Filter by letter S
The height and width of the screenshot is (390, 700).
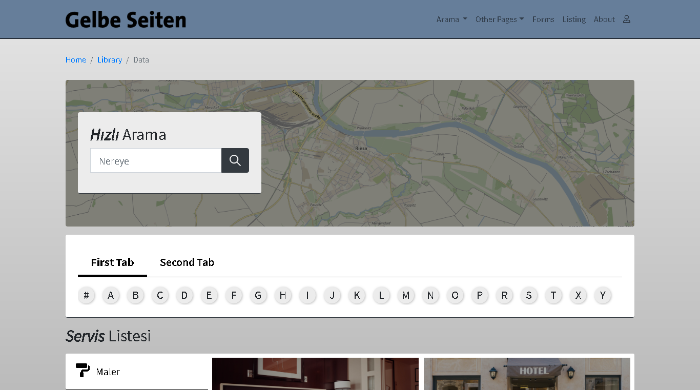coord(529,295)
